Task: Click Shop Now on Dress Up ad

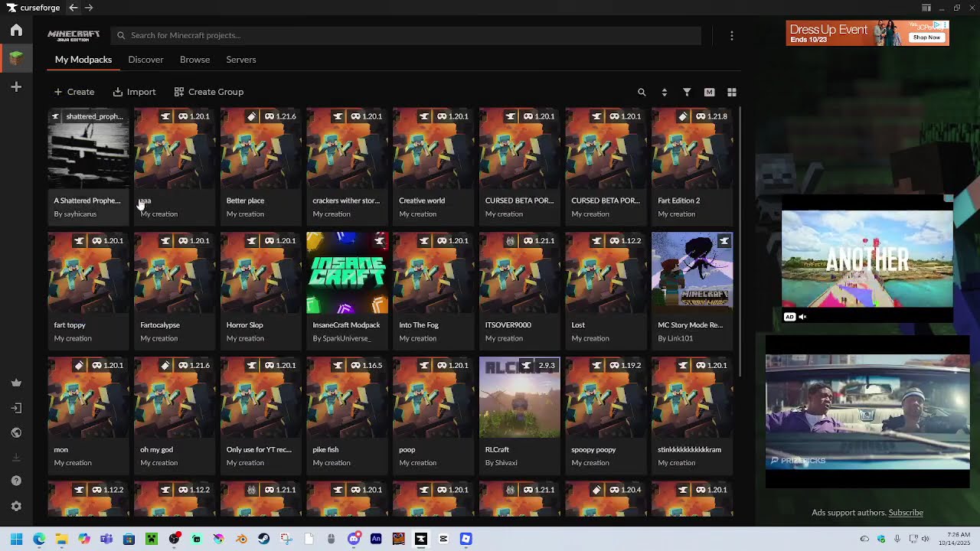Action: (x=926, y=37)
